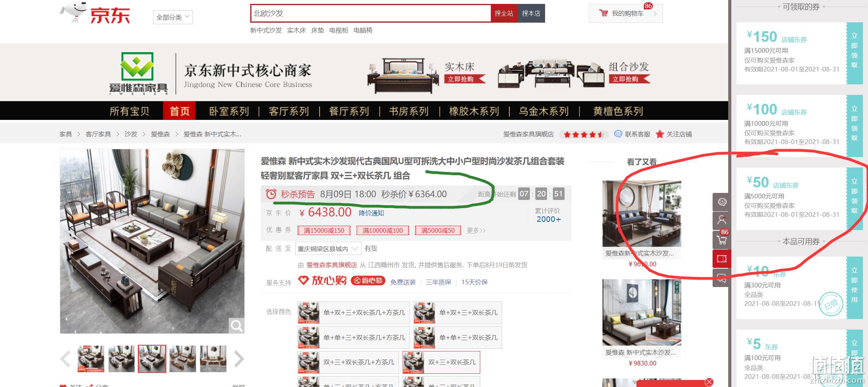This screenshot has width=868, height=387.
Task: Click the 爱惟森家具 store logo
Action: pyautogui.click(x=138, y=73)
